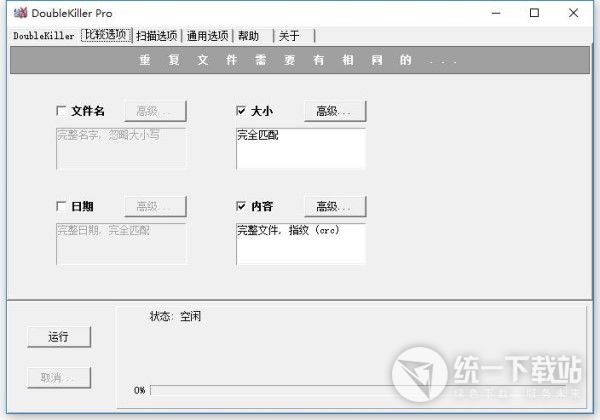This screenshot has height=420, width=600.
Task: Click the 高级 button beside 日期
Action: point(155,207)
